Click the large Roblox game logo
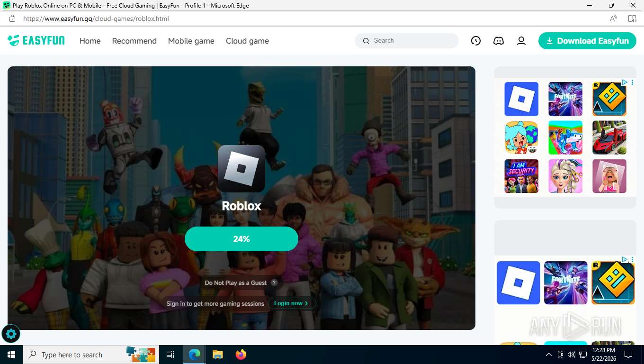The height and width of the screenshot is (364, 644). (241, 169)
